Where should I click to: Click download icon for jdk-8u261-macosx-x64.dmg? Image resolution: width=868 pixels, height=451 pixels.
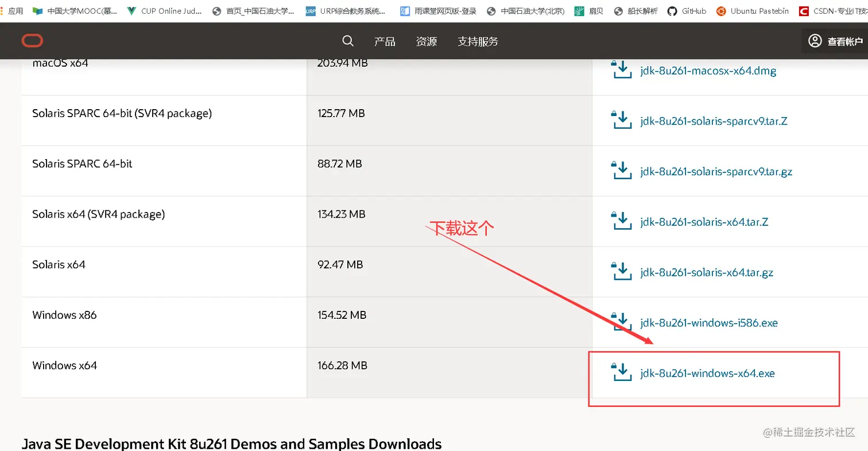pyautogui.click(x=621, y=70)
